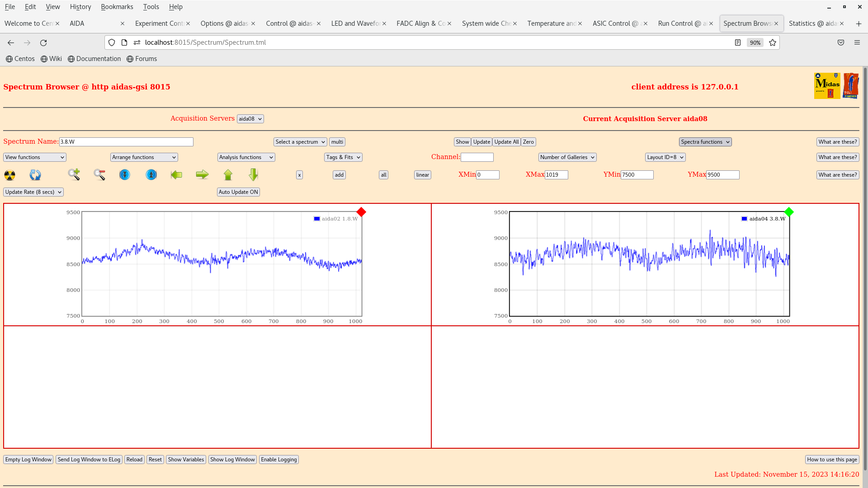This screenshot has width=868, height=488.
Task: Click the How to use this page button
Action: 832,460
